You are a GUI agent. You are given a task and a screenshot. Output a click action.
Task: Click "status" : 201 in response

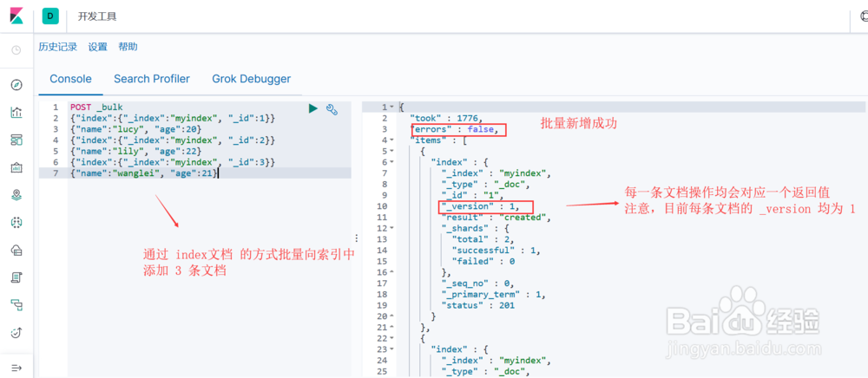click(478, 305)
